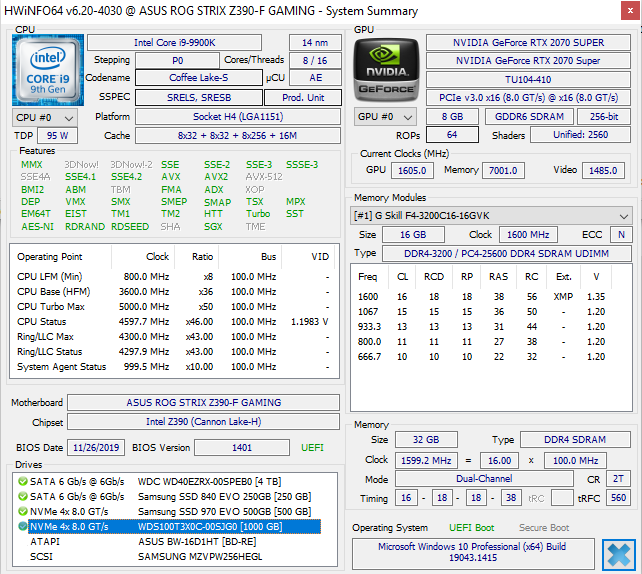The image size is (642, 574).
Task: Click the Unified: 2560 shaders field
Action: tap(581, 135)
